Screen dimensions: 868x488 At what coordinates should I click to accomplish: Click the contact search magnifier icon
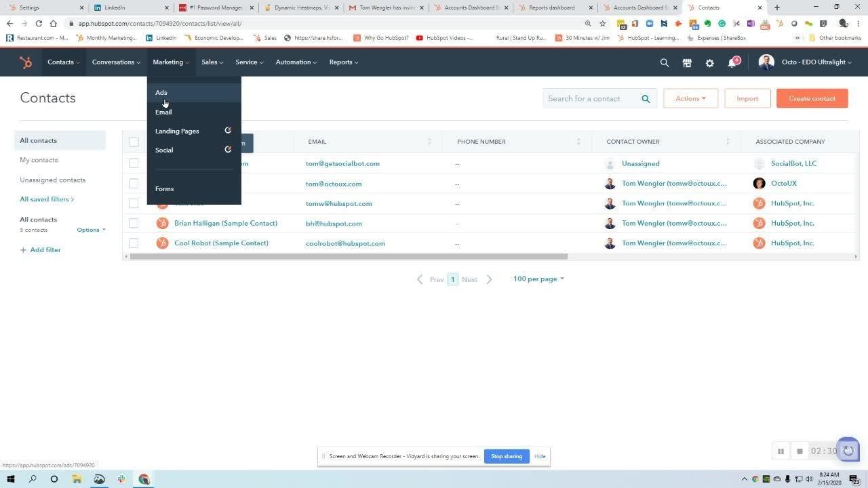pos(646,99)
